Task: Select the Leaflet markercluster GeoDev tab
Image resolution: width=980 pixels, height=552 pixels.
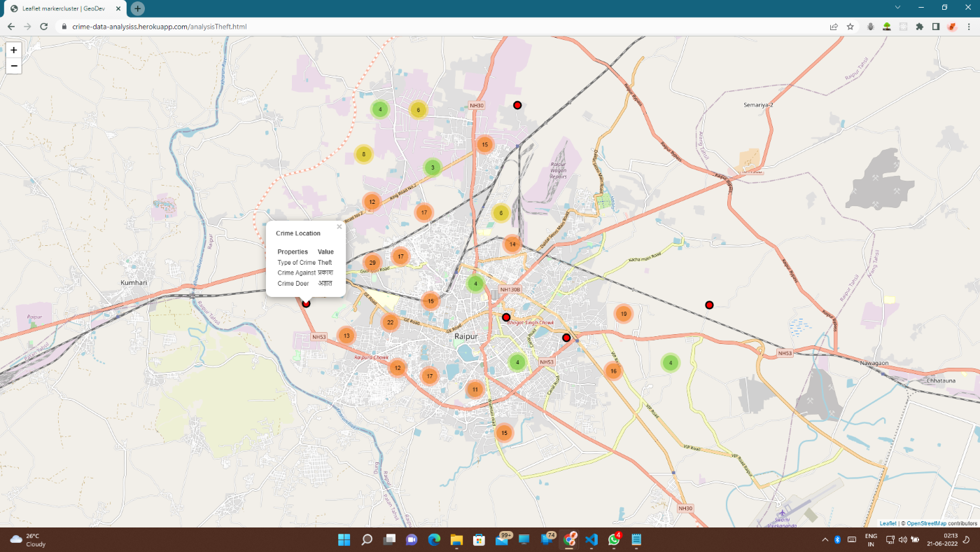Action: (63, 8)
